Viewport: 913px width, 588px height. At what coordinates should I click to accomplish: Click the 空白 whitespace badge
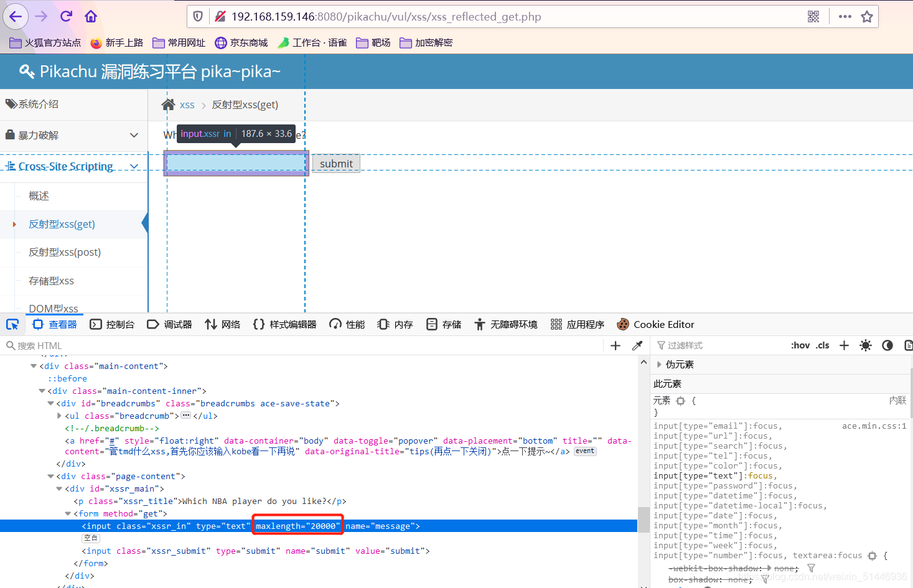tap(91, 538)
